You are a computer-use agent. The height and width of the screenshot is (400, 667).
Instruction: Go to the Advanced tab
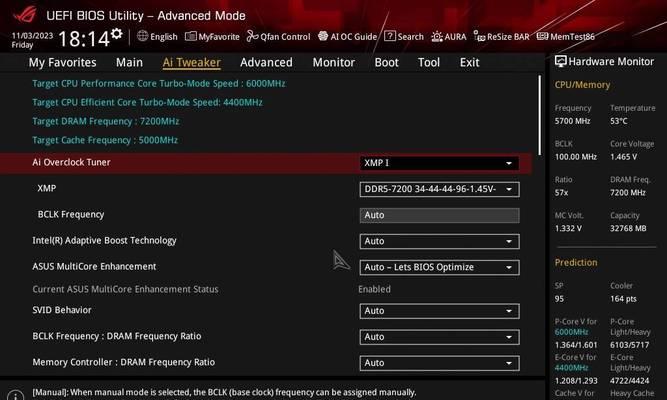(266, 63)
